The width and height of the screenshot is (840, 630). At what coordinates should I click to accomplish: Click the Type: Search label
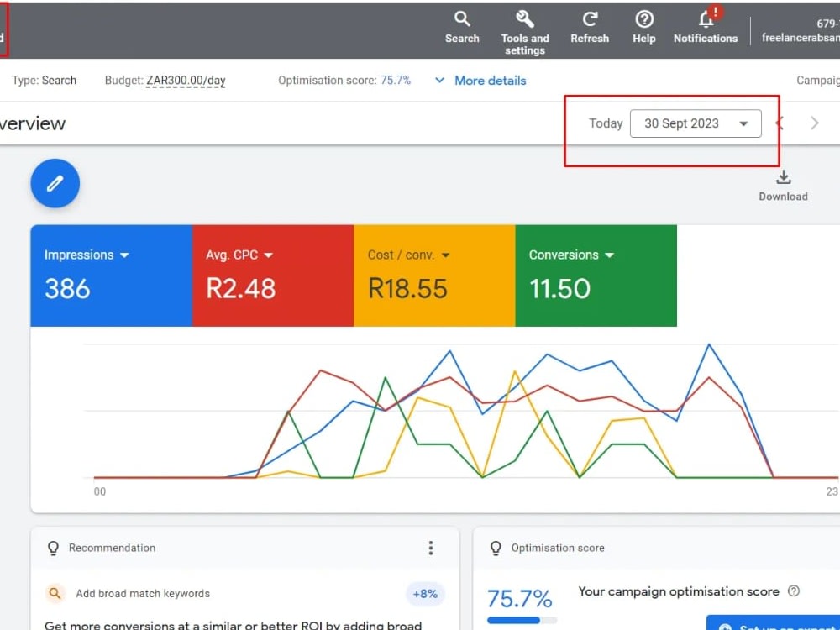click(x=44, y=81)
